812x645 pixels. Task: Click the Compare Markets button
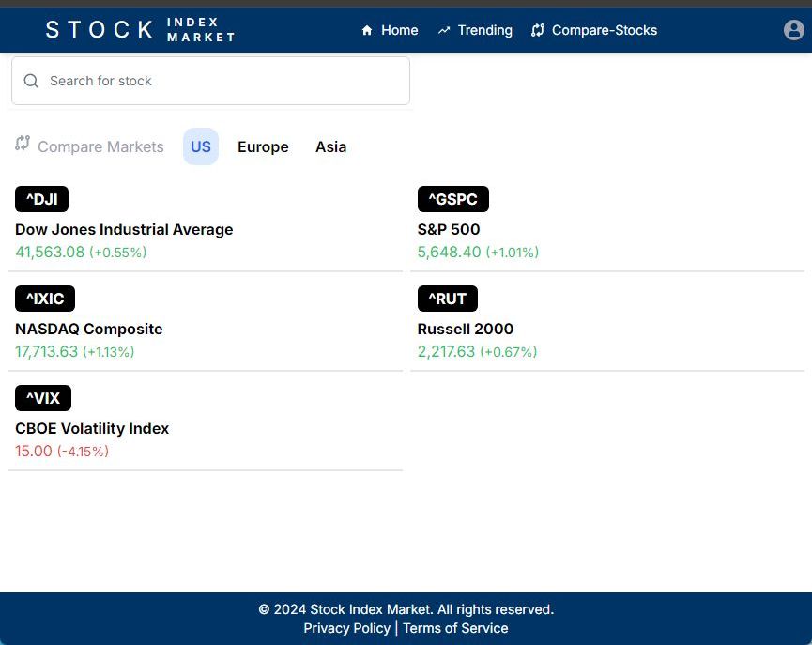[89, 146]
